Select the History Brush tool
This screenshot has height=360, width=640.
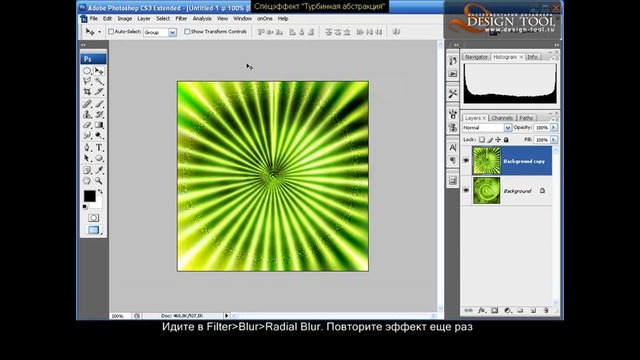click(99, 114)
